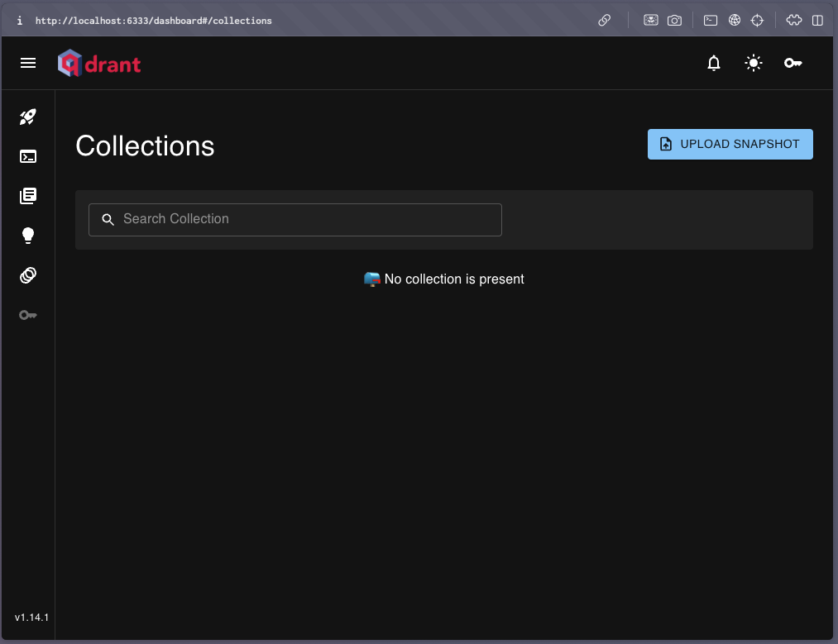Open API key dialog from top bar
This screenshot has width=838, height=644.
click(793, 63)
